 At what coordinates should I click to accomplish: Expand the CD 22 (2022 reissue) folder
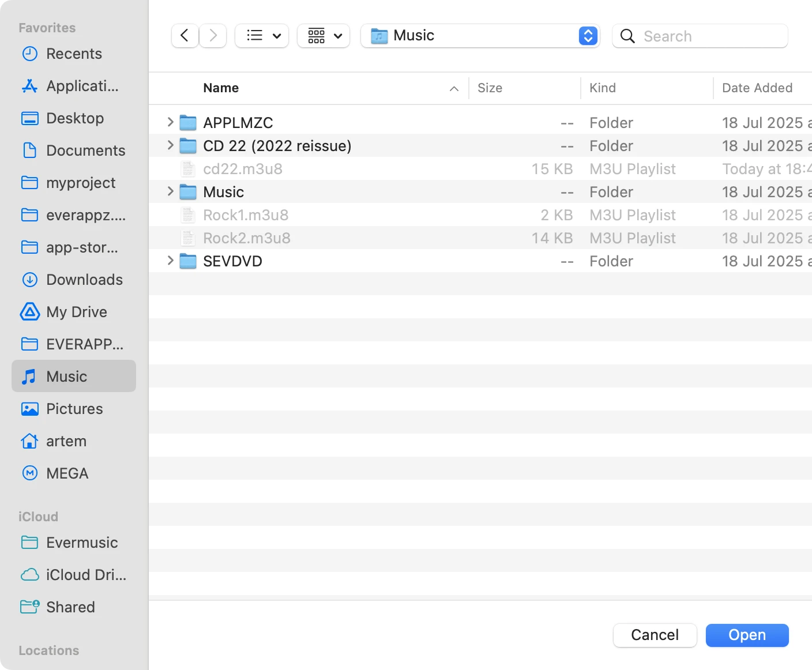pos(170,145)
